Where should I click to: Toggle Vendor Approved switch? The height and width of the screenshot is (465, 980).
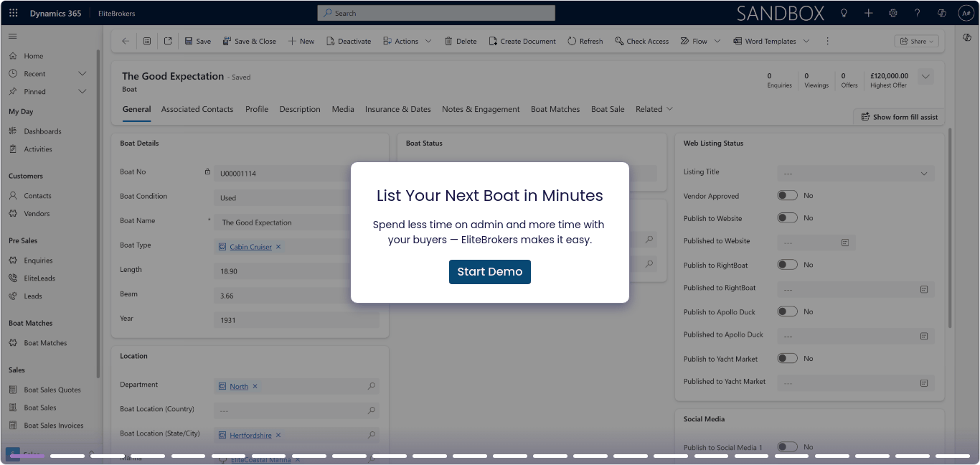(788, 195)
